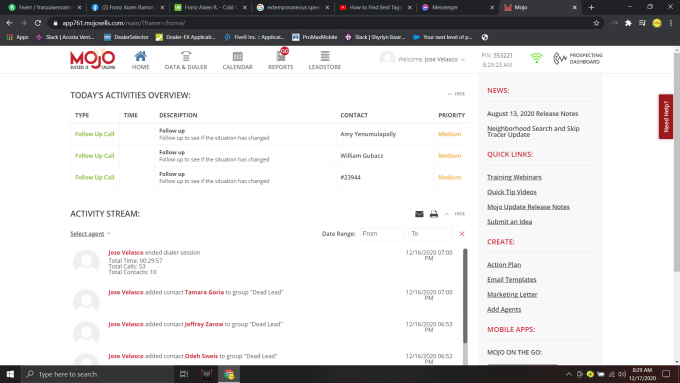Open Follow Up Call for William Gubacz
Screen dimensions: 680x383
pyautogui.click(x=94, y=156)
